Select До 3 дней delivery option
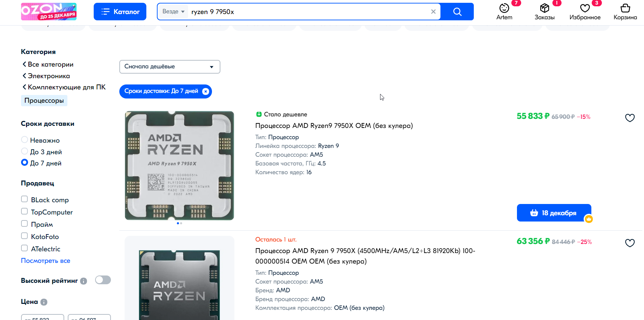This screenshot has height=320, width=644. pos(25,151)
